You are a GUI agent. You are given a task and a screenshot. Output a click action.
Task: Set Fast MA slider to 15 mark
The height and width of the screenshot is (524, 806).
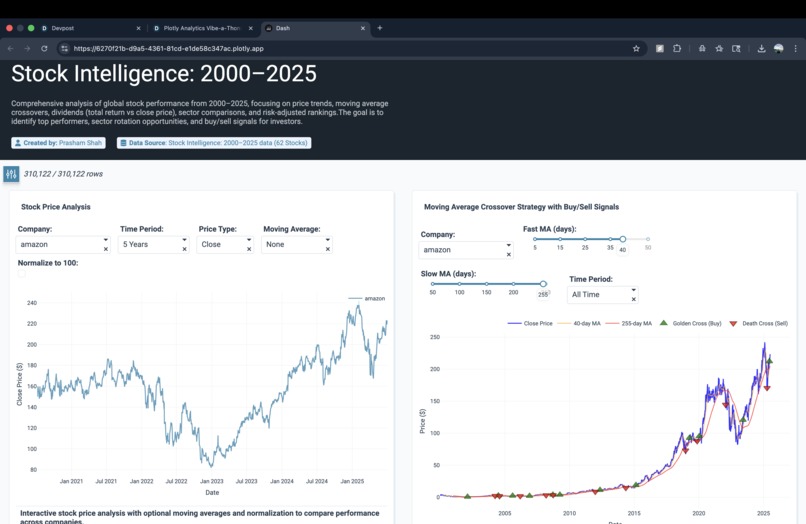(x=560, y=239)
